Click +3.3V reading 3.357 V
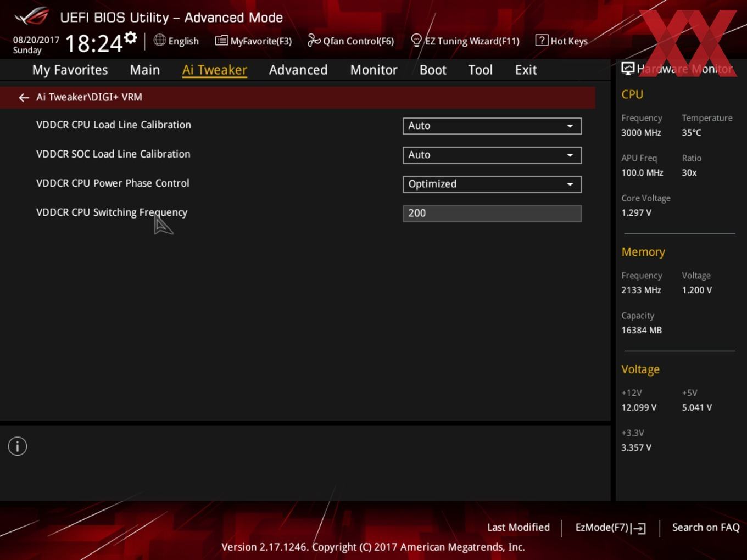 point(636,447)
